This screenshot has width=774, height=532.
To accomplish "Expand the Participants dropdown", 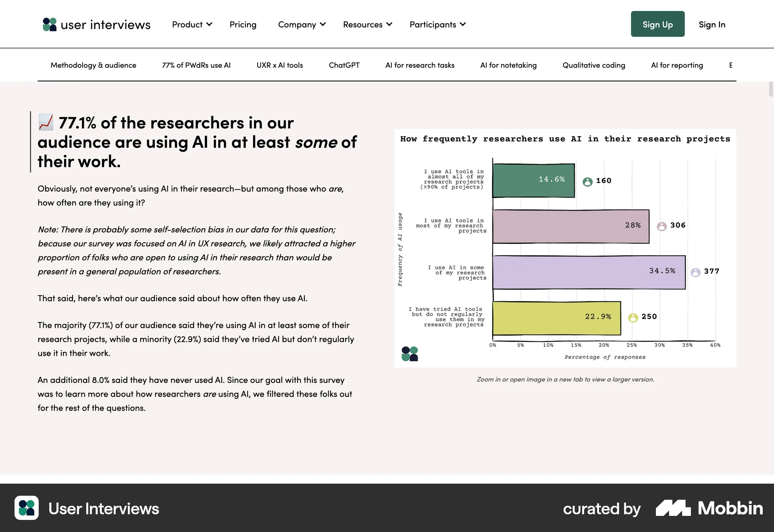I will point(437,24).
